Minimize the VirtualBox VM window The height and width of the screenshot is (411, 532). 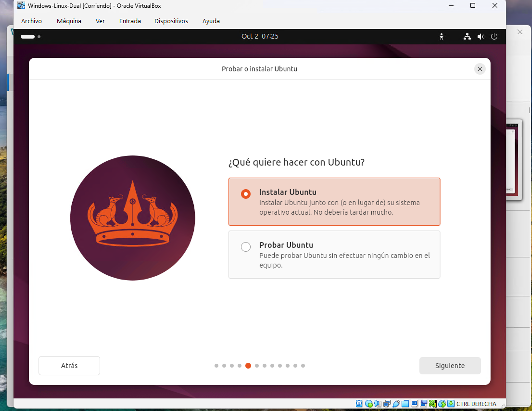pos(451,5)
